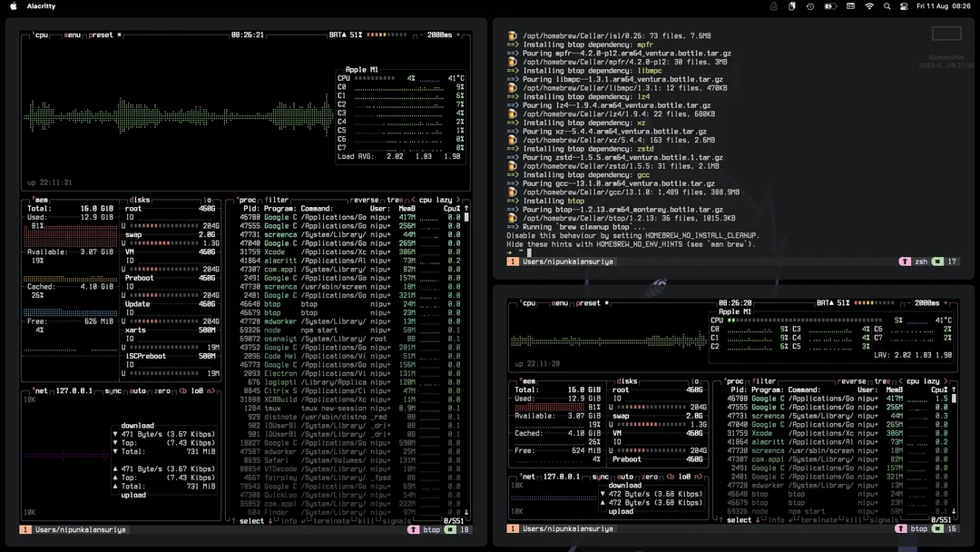
Task: Toggle net auto scaling in left btop
Action: coord(137,390)
